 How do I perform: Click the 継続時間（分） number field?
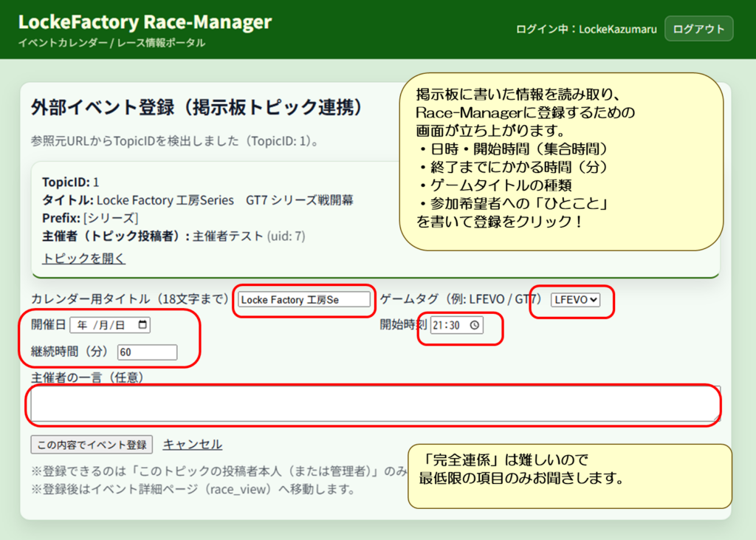point(146,352)
